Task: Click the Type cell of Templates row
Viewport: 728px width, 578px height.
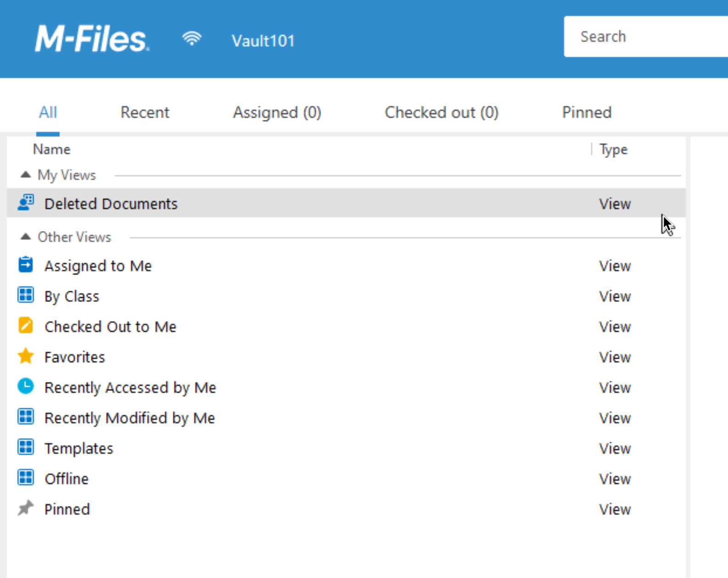Action: pyautogui.click(x=615, y=448)
